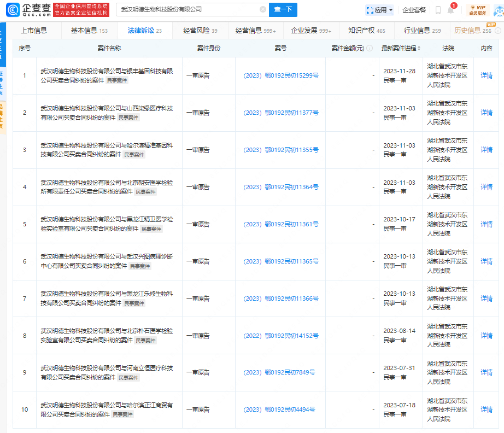The image size is (504, 433).
Task: Switch to the 经营风险 tab
Action: (200, 31)
